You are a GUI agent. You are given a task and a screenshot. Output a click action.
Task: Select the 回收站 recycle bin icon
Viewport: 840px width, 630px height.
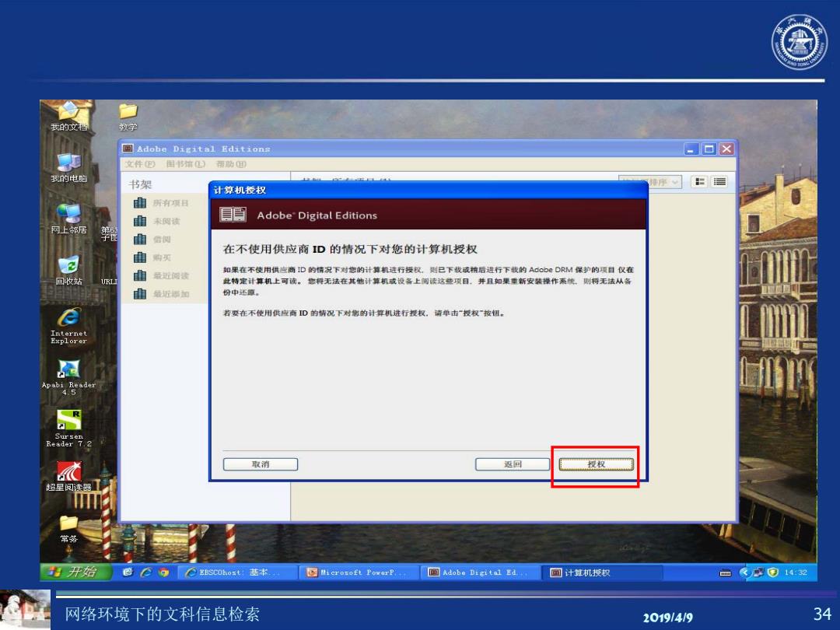click(68, 270)
